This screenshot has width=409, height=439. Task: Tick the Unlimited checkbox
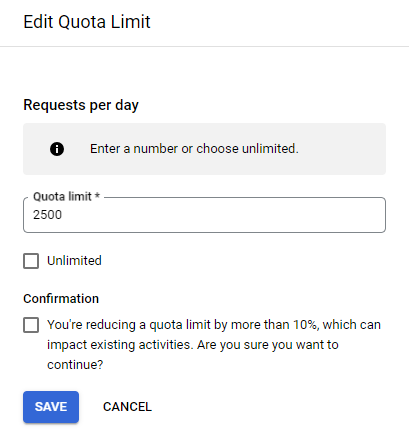click(x=31, y=261)
